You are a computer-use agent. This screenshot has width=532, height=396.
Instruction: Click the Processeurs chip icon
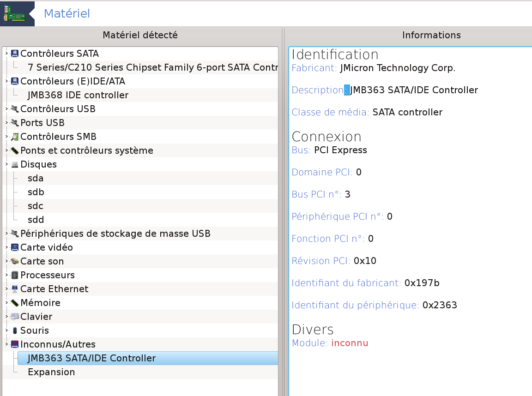tap(15, 275)
